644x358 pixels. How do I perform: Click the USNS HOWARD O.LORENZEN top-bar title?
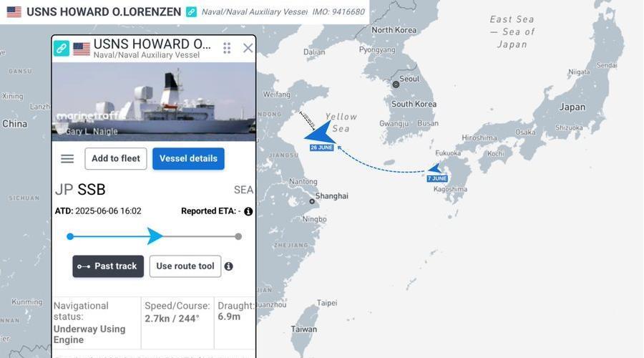[x=104, y=12]
